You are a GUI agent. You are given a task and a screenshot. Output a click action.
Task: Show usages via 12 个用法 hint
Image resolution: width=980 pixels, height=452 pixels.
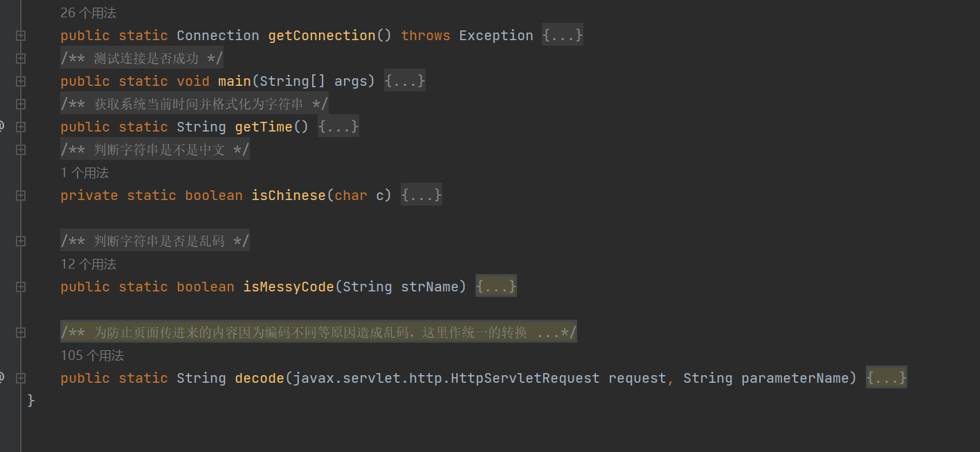[88, 264]
